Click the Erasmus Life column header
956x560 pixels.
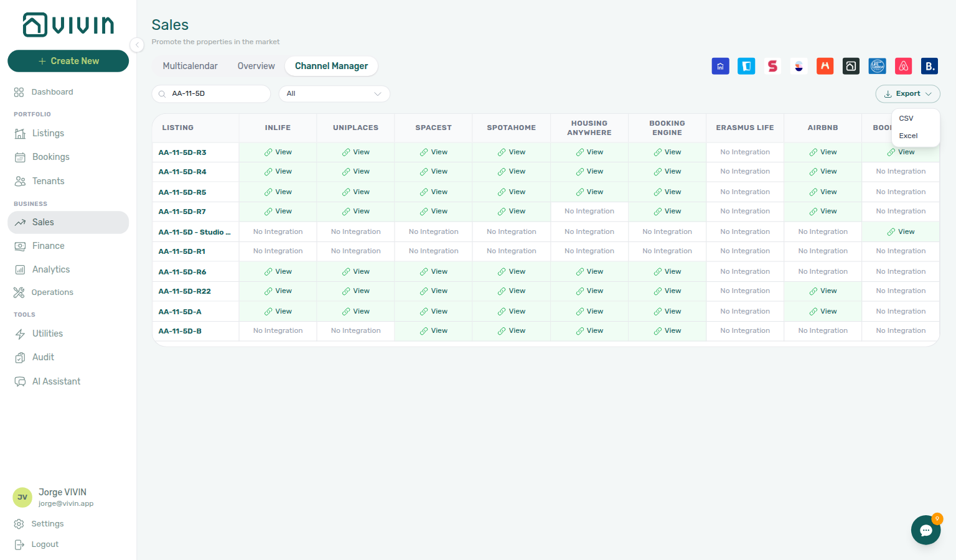point(745,128)
